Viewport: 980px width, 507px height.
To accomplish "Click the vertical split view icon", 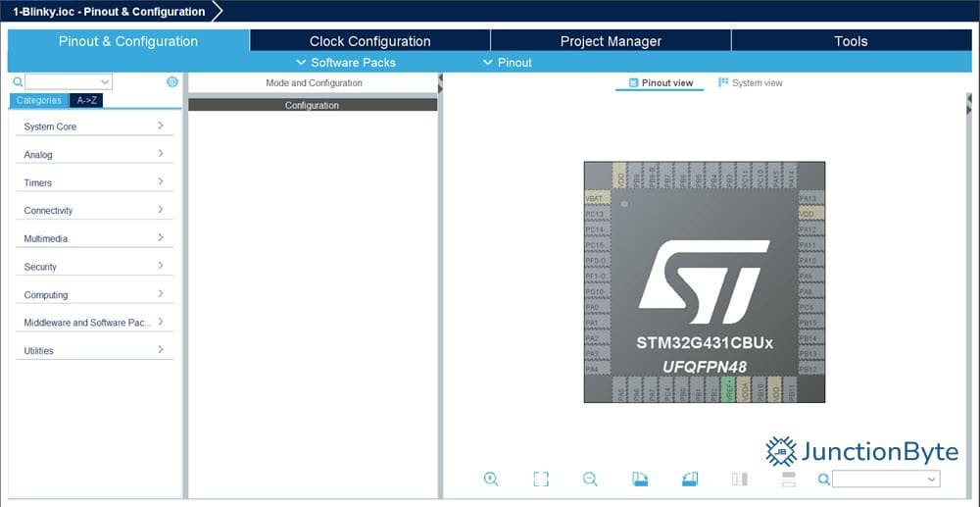I will click(x=739, y=479).
